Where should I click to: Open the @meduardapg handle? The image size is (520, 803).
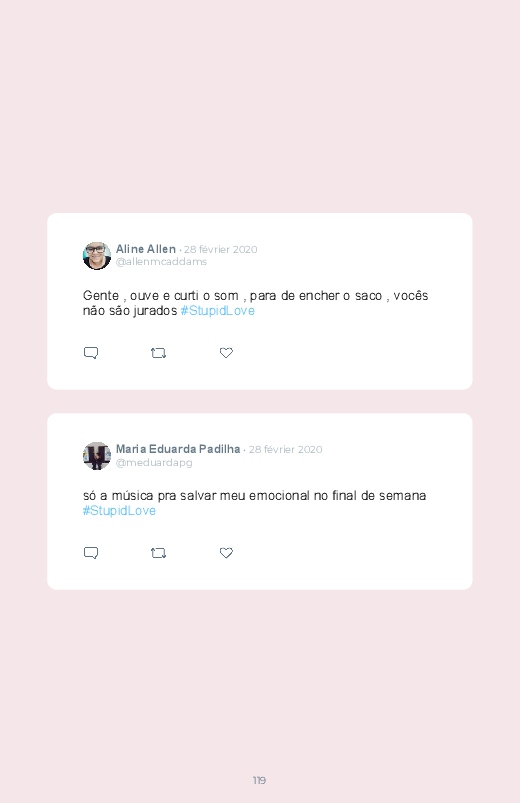point(154,462)
